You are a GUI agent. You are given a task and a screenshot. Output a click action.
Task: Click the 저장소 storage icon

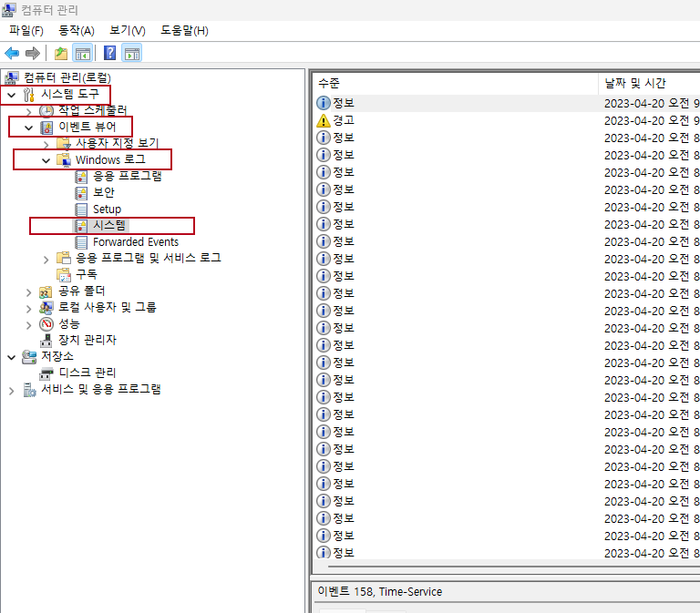point(29,357)
